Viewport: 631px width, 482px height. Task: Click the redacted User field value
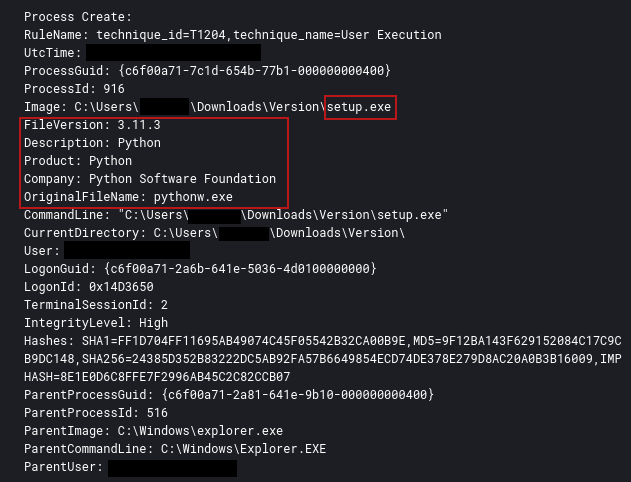127,251
